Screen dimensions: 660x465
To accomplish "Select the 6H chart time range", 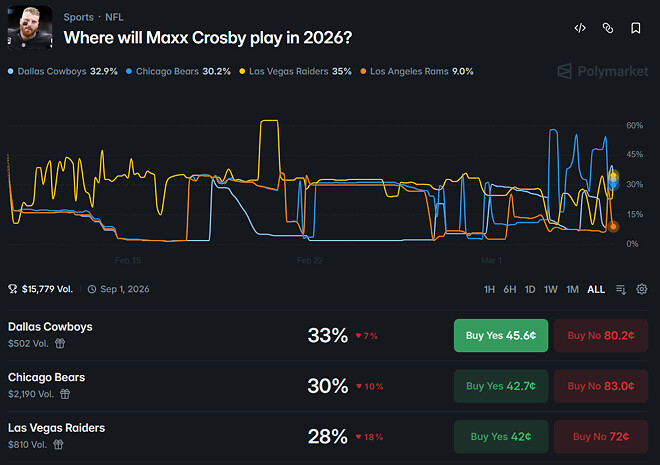I will point(510,289).
